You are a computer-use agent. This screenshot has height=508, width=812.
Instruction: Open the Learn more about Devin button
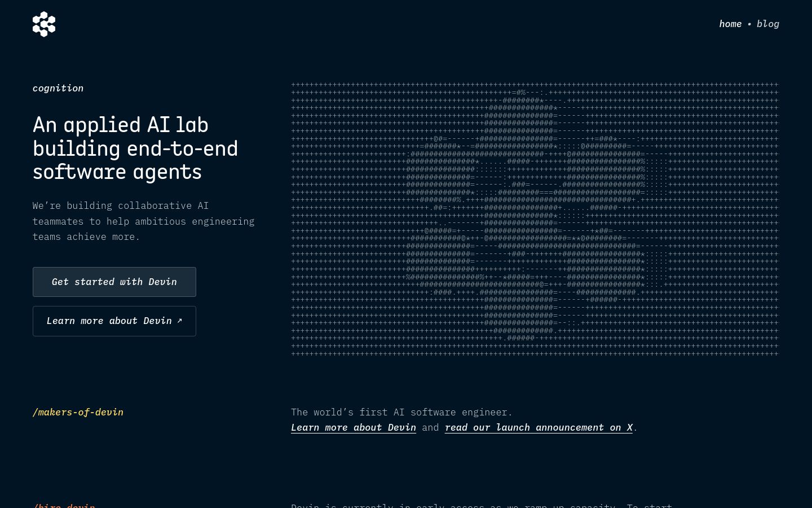tap(114, 321)
